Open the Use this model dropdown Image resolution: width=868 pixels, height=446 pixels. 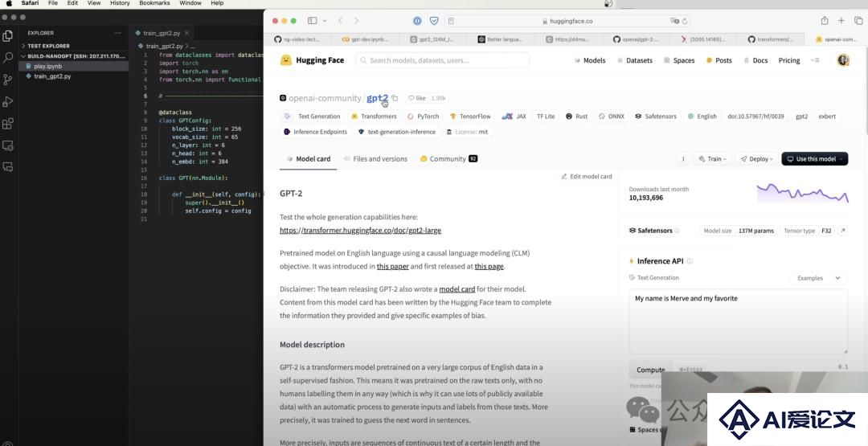[814, 159]
